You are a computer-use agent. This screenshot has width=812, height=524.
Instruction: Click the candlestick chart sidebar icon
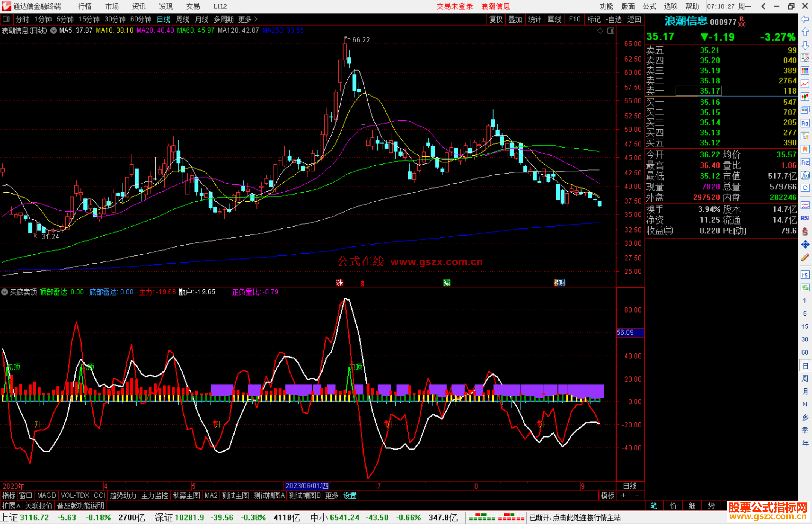click(805, 97)
